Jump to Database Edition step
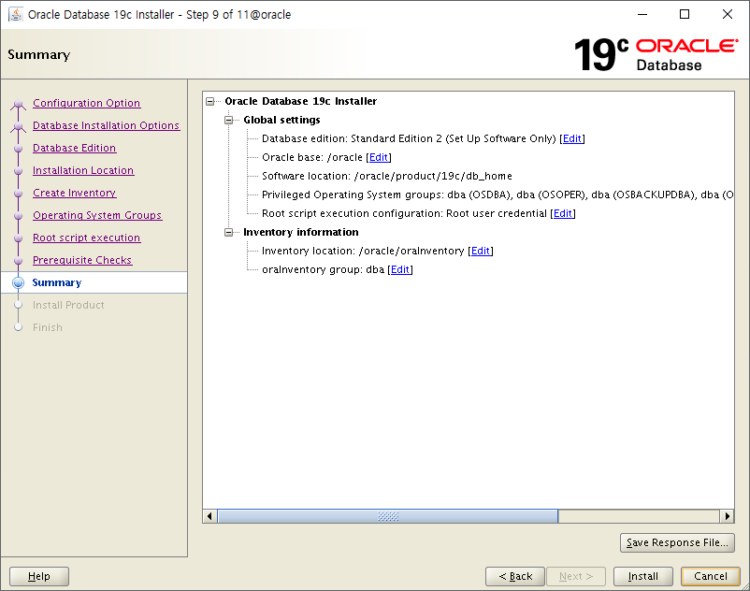Viewport: 750px width, 591px height. click(x=74, y=148)
